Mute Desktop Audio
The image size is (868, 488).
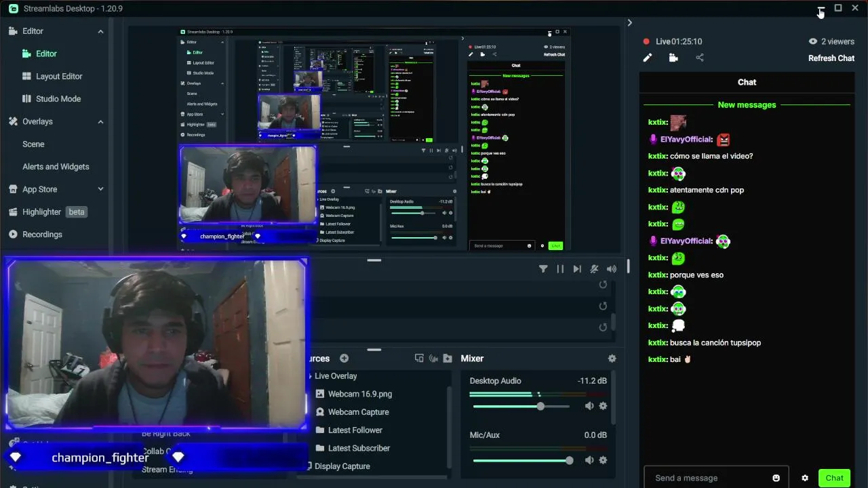(x=589, y=406)
